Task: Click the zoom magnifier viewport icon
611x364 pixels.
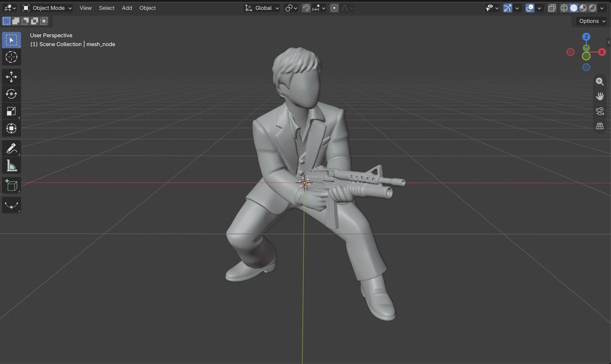Action: [600, 82]
